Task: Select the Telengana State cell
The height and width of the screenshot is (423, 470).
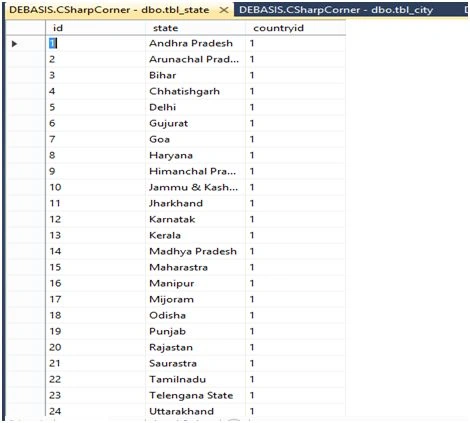Action: pyautogui.click(x=195, y=395)
